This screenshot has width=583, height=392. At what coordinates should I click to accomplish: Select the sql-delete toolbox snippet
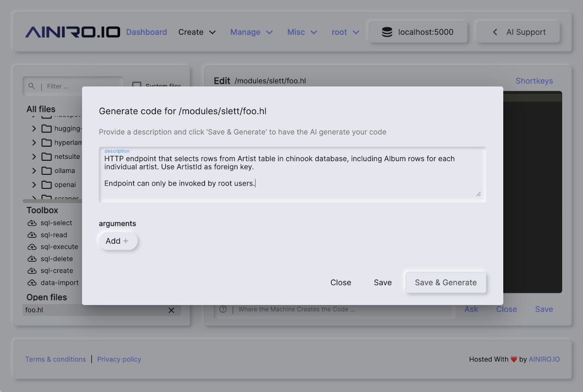click(x=57, y=259)
